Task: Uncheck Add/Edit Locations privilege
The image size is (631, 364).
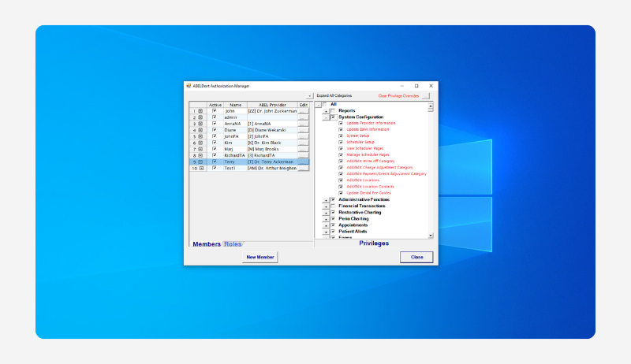Action: [x=341, y=180]
